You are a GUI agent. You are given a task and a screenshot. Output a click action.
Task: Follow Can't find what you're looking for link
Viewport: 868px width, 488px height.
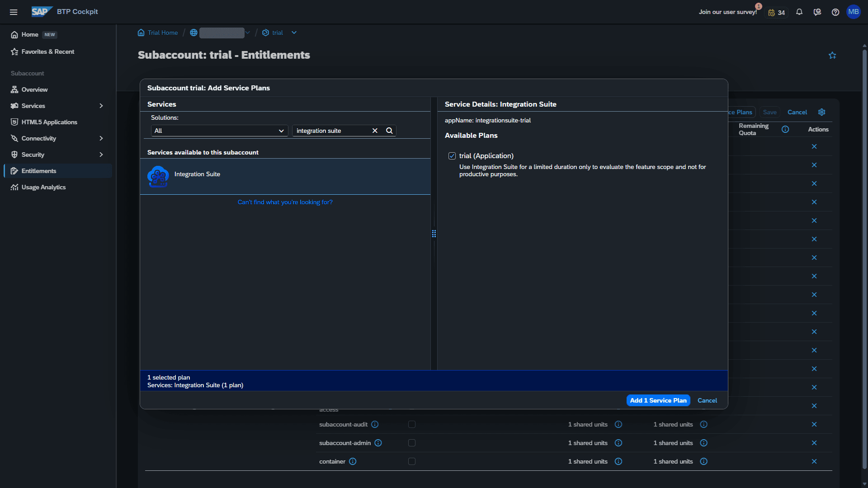[285, 202]
